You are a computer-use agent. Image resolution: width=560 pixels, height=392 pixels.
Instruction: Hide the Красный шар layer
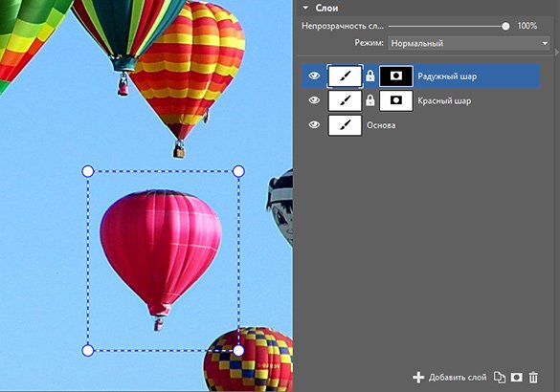click(x=314, y=100)
